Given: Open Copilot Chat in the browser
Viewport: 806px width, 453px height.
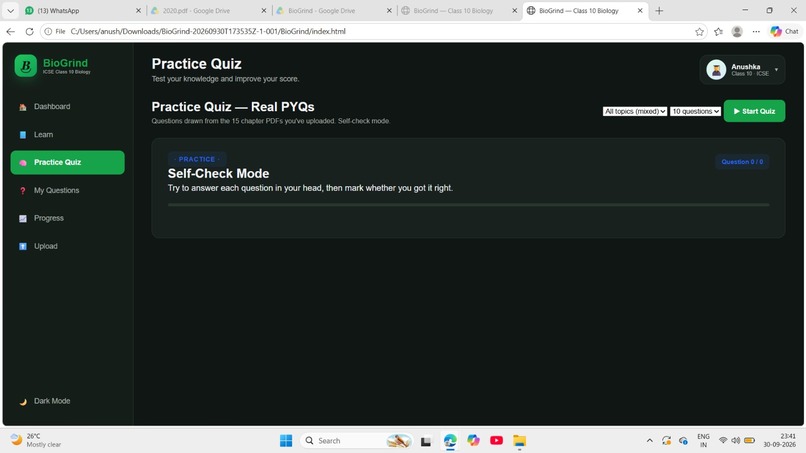Looking at the screenshot, I should click(784, 31).
